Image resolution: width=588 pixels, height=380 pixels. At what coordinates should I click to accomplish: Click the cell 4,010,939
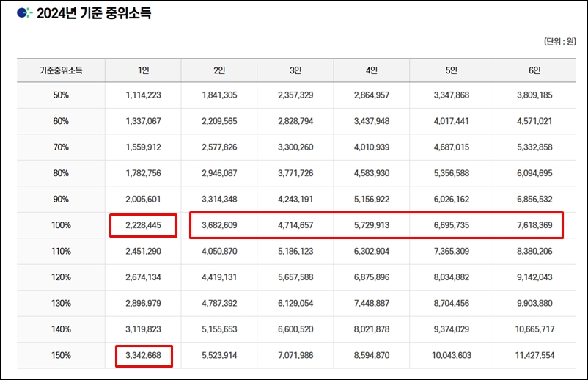372,147
